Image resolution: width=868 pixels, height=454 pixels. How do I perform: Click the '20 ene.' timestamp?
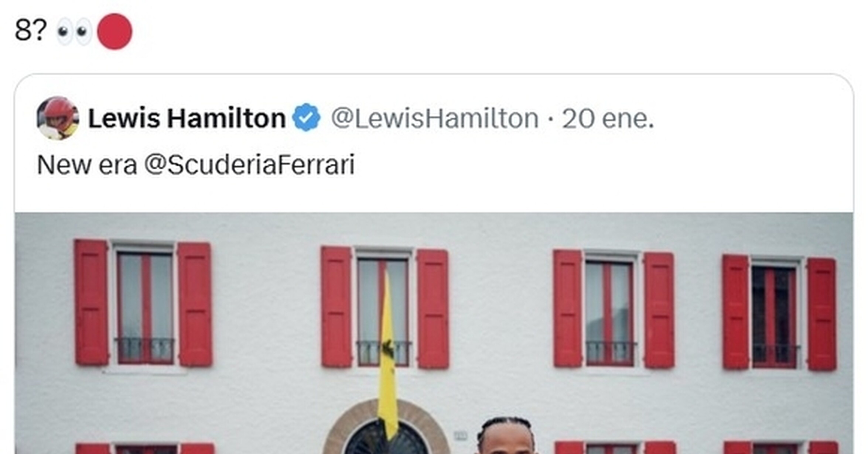pos(608,118)
